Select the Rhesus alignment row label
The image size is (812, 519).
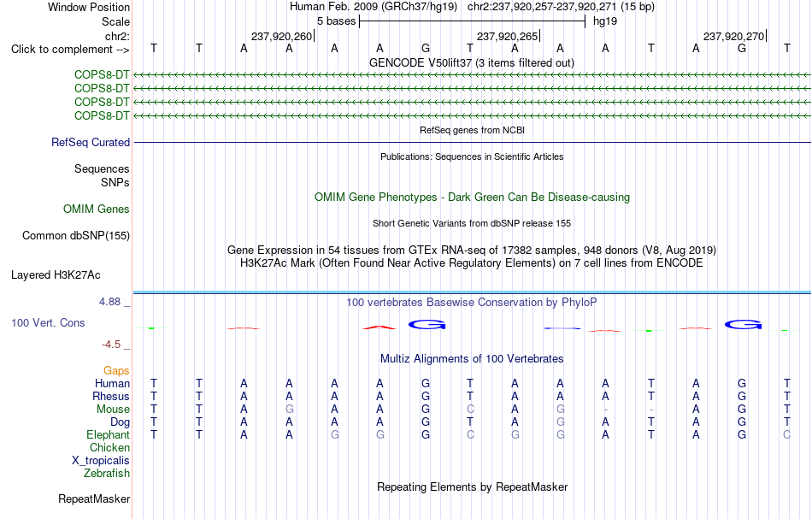tap(111, 396)
